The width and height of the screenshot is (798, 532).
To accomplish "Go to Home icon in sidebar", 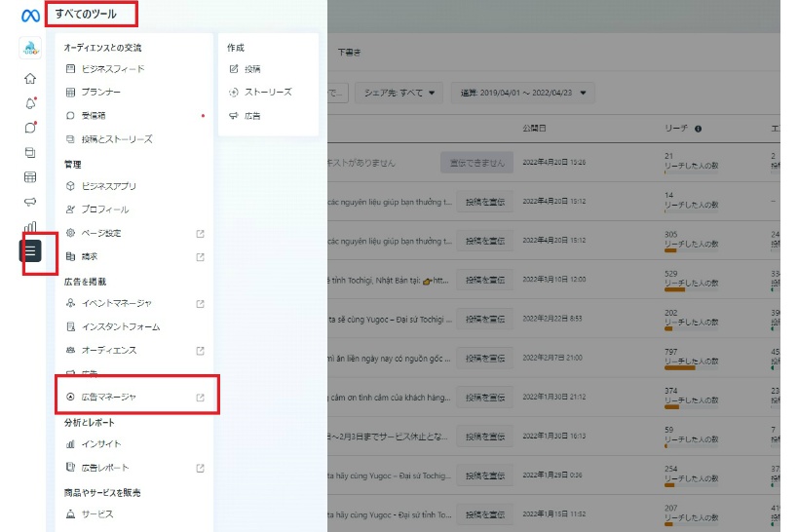I will [x=30, y=78].
